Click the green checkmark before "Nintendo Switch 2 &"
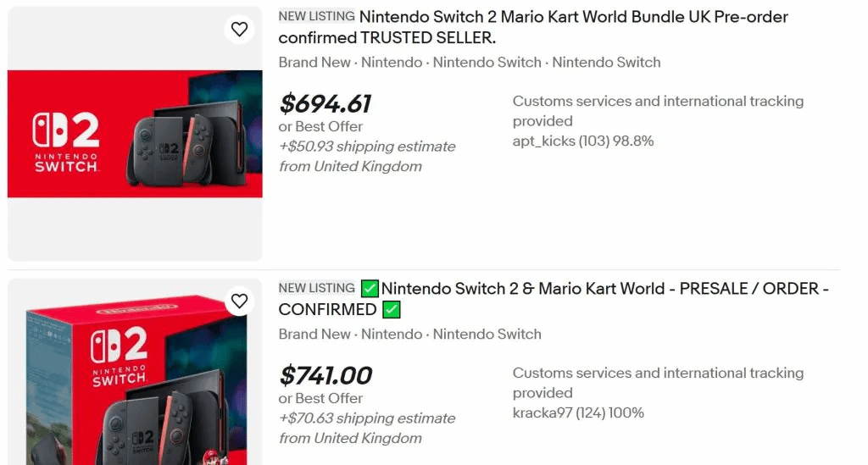 coord(370,288)
